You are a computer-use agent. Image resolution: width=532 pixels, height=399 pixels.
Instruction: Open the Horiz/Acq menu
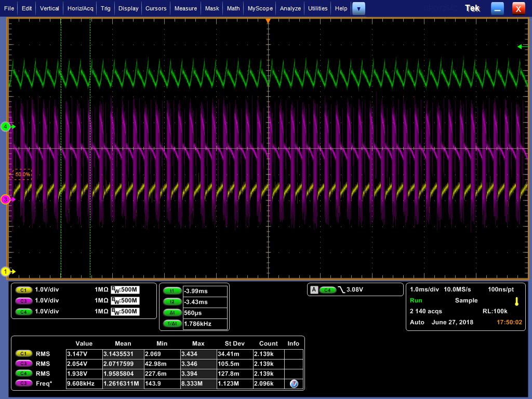81,8
